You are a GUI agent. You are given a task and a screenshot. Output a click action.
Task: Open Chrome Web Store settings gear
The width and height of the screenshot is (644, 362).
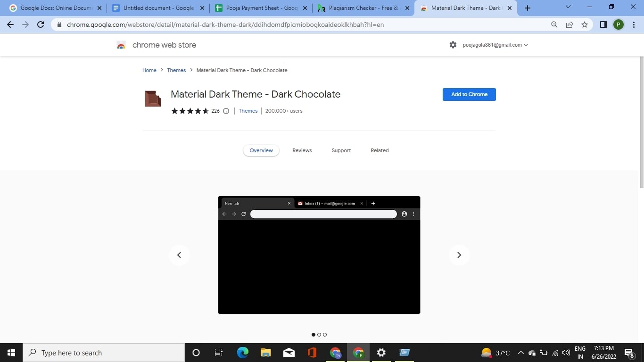(x=453, y=45)
